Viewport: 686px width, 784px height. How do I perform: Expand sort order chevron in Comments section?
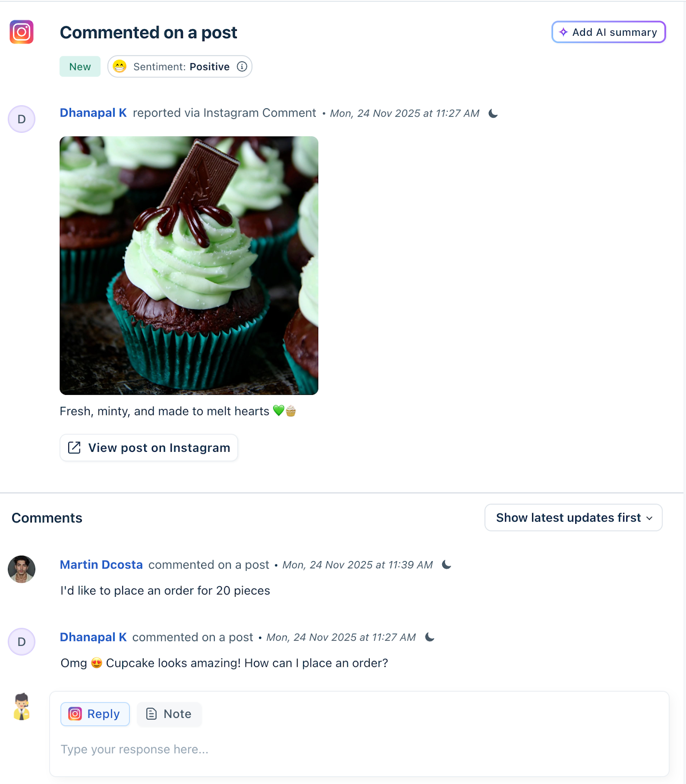tap(650, 518)
